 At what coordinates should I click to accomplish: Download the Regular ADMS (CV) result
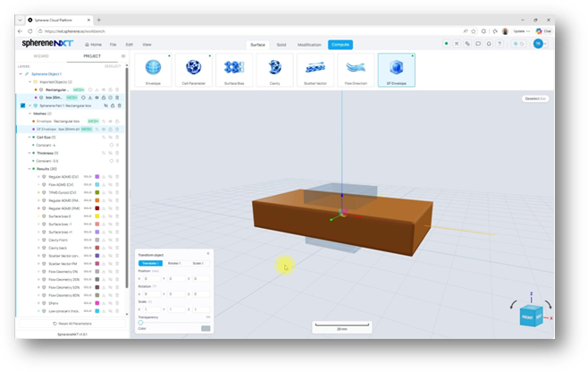104,177
